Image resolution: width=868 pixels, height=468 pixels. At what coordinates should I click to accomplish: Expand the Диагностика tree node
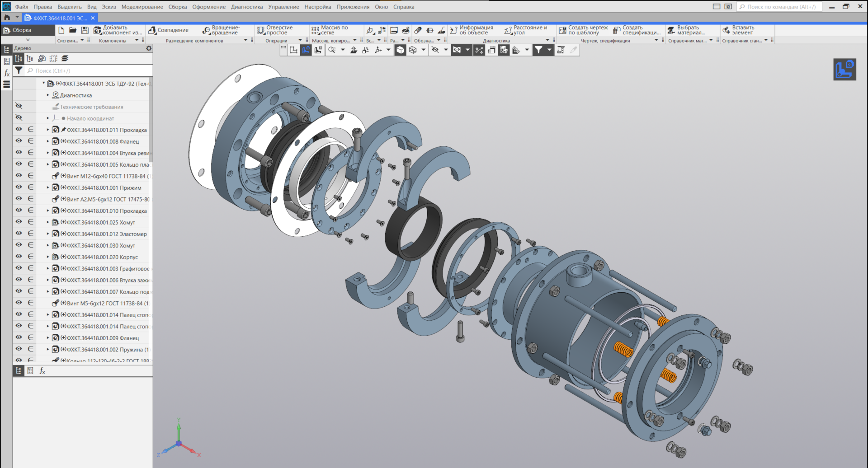[x=48, y=95]
